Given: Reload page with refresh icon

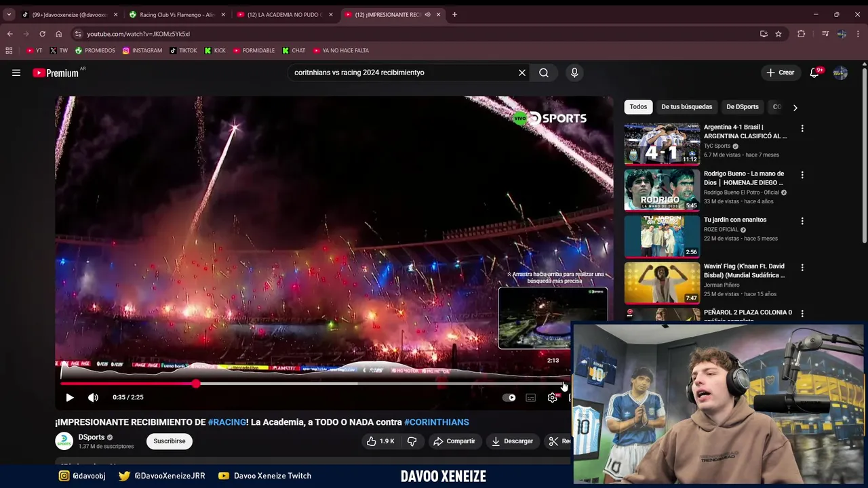Looking at the screenshot, I should coord(42,34).
